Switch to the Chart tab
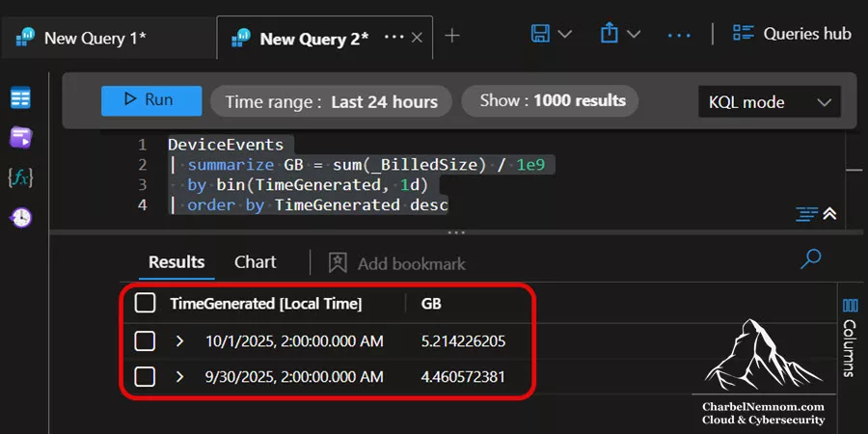 click(256, 261)
